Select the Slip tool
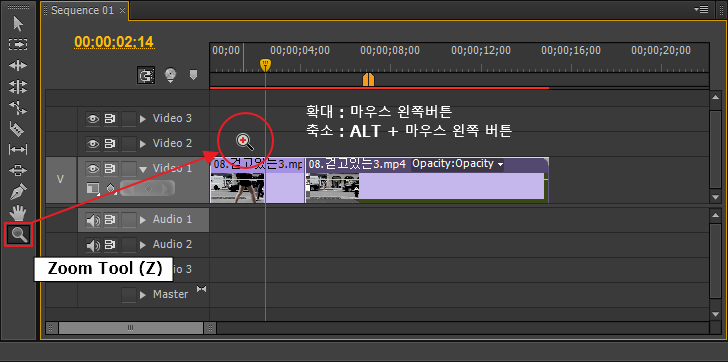Image resolution: width=728 pixels, height=362 pixels. (18, 149)
